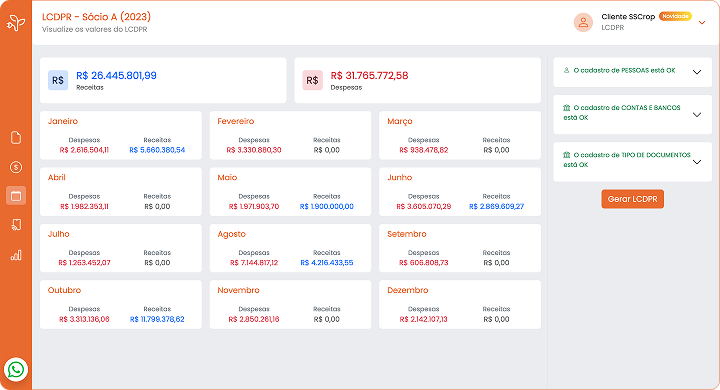This screenshot has width=720, height=390.
Task: Click Janeiro receitas R$ 5.660.380,54
Action: [x=157, y=150]
